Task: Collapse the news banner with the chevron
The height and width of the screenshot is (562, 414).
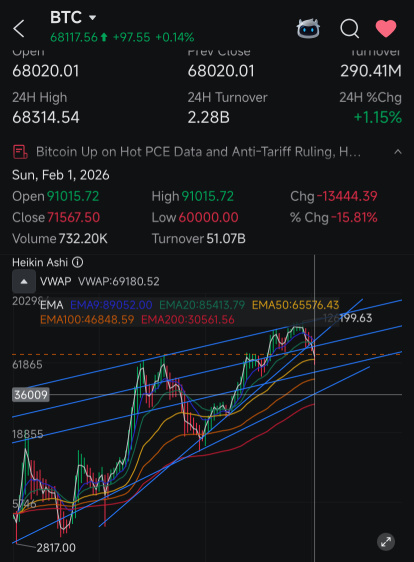Action: [x=398, y=152]
